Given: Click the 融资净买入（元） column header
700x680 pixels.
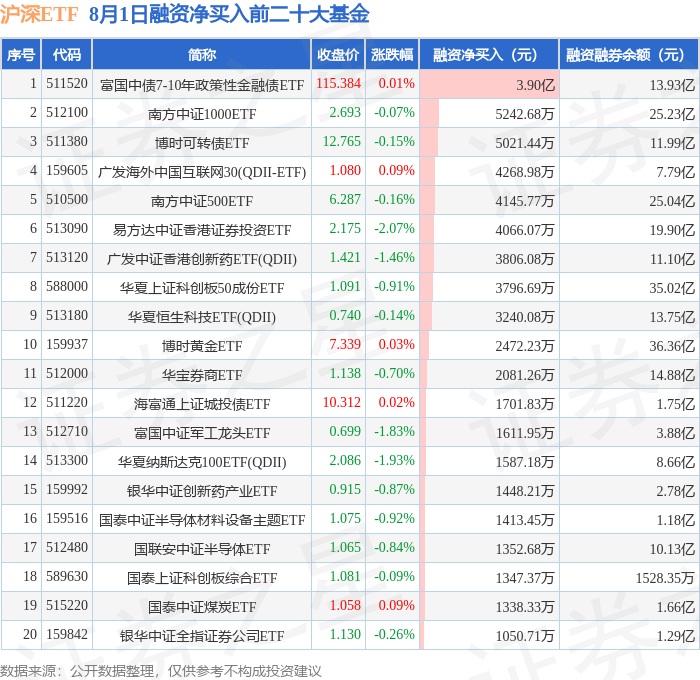Looking at the screenshot, I should click(489, 54).
